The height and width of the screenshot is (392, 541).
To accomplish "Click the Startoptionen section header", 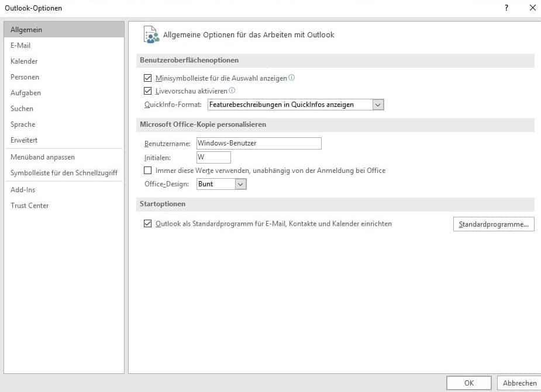I will pyautogui.click(x=163, y=204).
